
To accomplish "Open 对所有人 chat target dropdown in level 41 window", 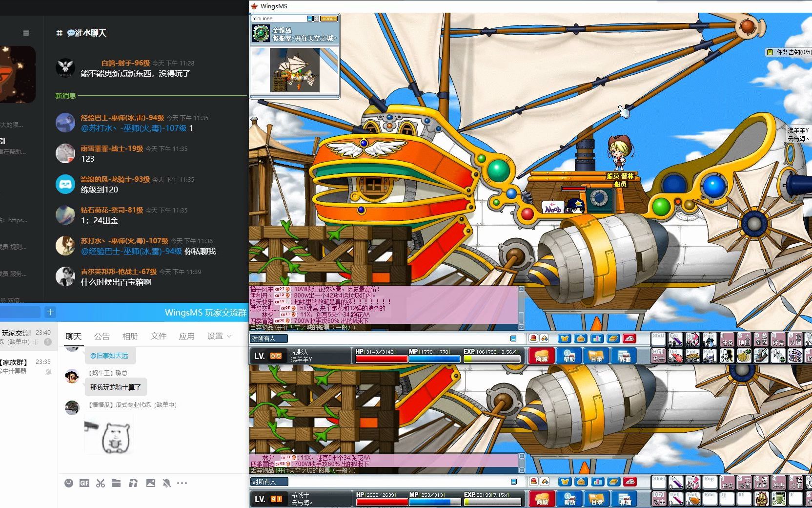I will pyautogui.click(x=269, y=482).
